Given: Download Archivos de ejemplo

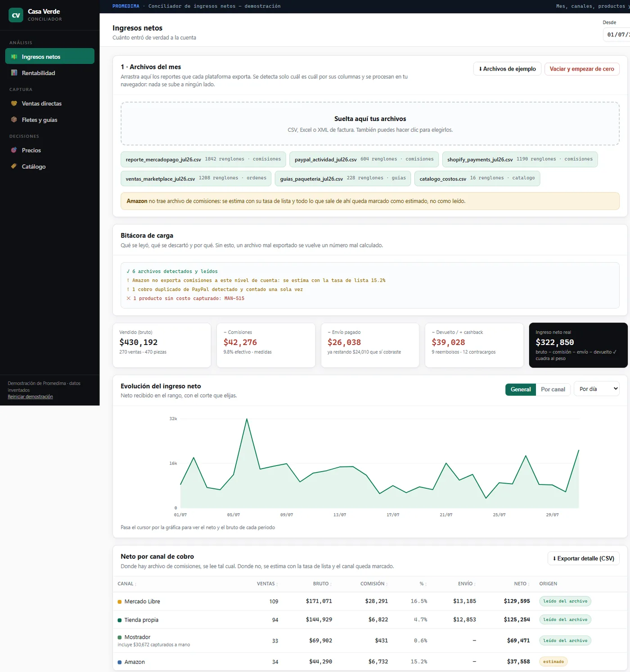Looking at the screenshot, I should point(507,69).
